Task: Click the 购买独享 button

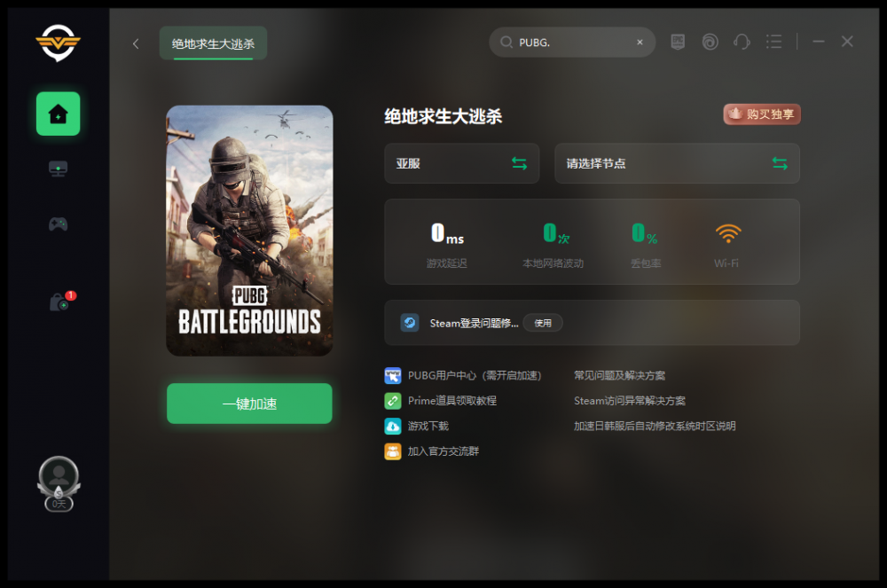Action: click(762, 114)
